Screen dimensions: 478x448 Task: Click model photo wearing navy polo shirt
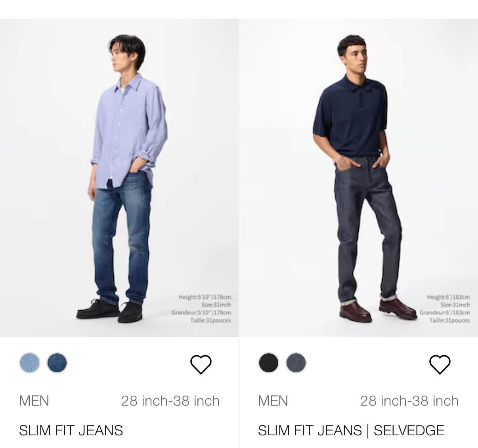tap(359, 177)
